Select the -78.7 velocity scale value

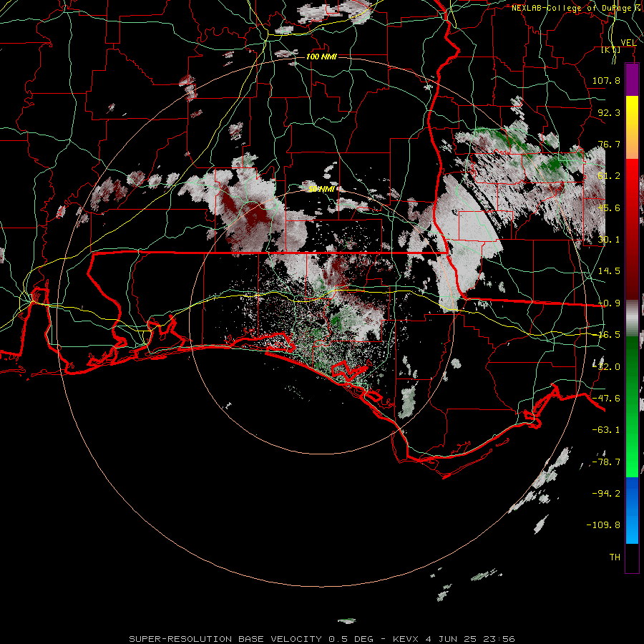(607, 462)
